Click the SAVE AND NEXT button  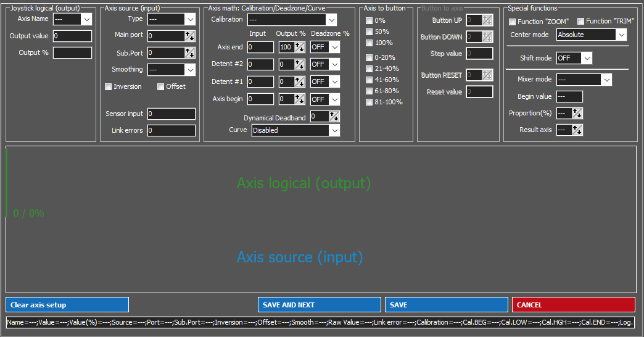pos(320,305)
